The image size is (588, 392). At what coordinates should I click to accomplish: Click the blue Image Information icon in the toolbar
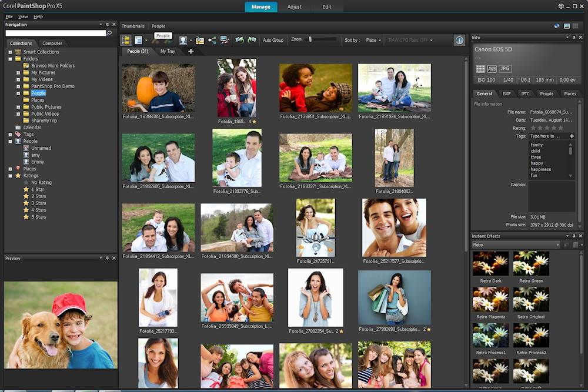(459, 40)
